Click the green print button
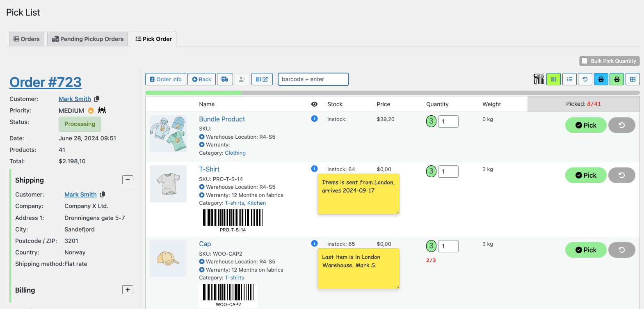The height and width of the screenshot is (309, 644). [x=617, y=79]
